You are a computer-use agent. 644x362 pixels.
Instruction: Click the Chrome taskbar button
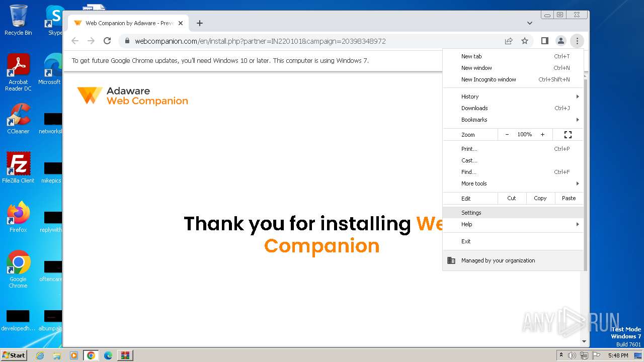tap(91, 355)
